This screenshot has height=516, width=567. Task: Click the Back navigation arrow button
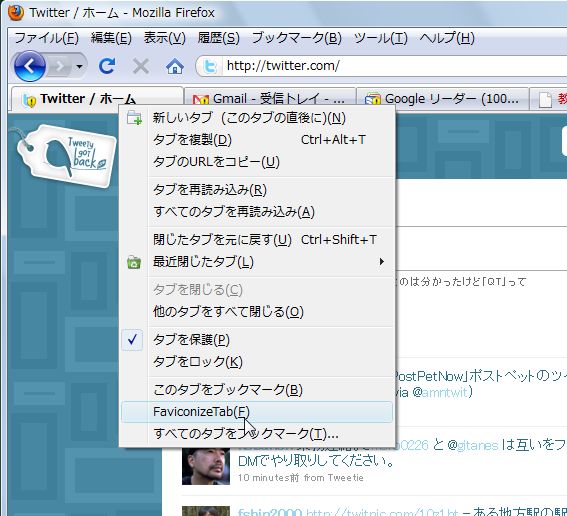coord(30,66)
